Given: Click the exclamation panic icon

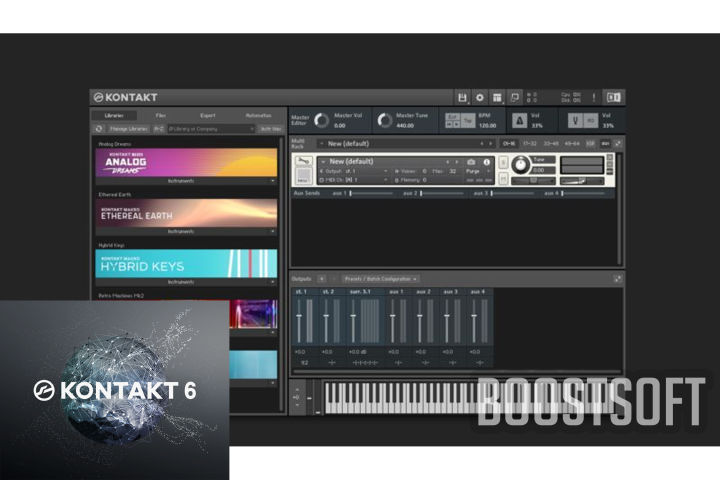Looking at the screenshot, I should [x=594, y=97].
